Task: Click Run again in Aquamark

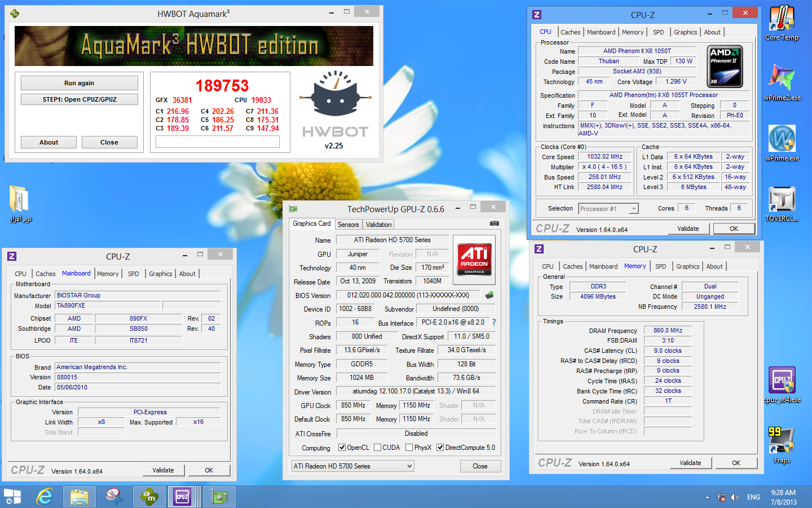Action: [79, 83]
